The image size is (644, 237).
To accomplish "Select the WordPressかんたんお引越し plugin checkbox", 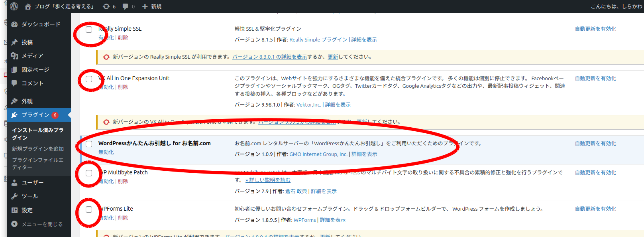I will [89, 144].
